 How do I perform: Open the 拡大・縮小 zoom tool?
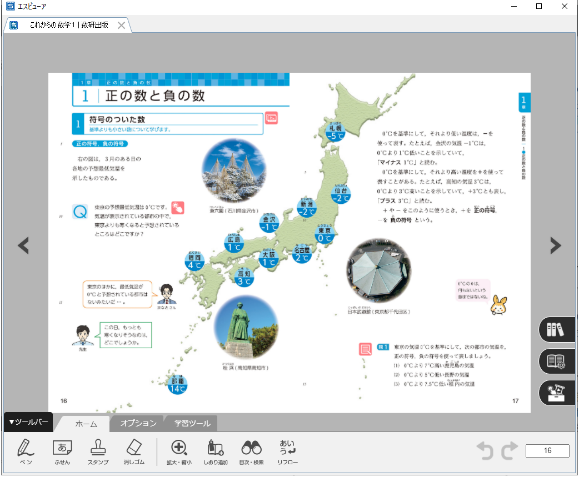tap(179, 451)
